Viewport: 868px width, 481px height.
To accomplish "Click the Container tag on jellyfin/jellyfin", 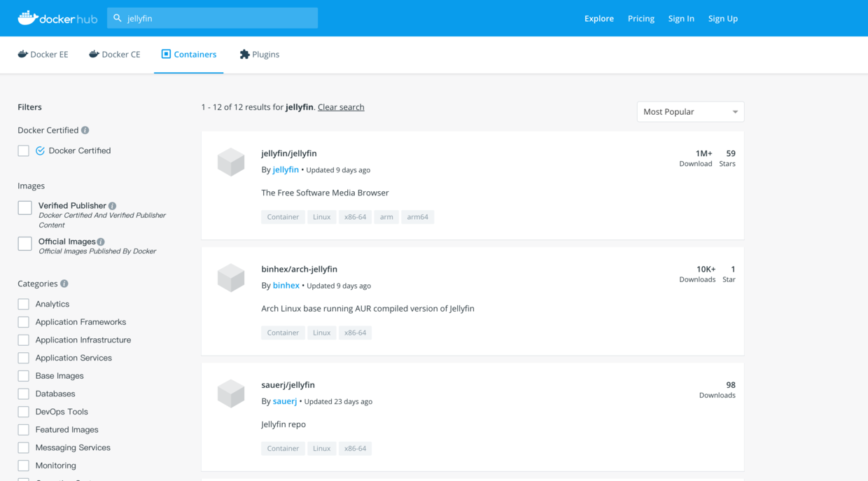I will [x=283, y=217].
